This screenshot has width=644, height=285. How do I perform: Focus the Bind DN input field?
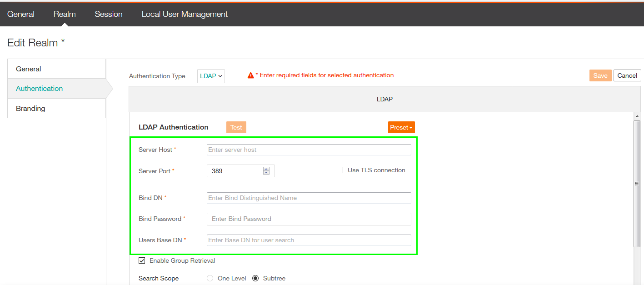309,198
